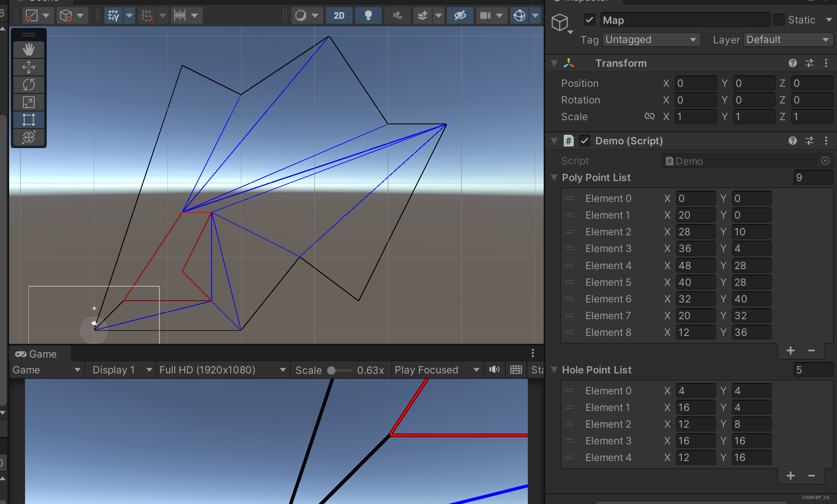837x504 pixels.
Task: Select the Hand view tool
Action: pyautogui.click(x=28, y=50)
